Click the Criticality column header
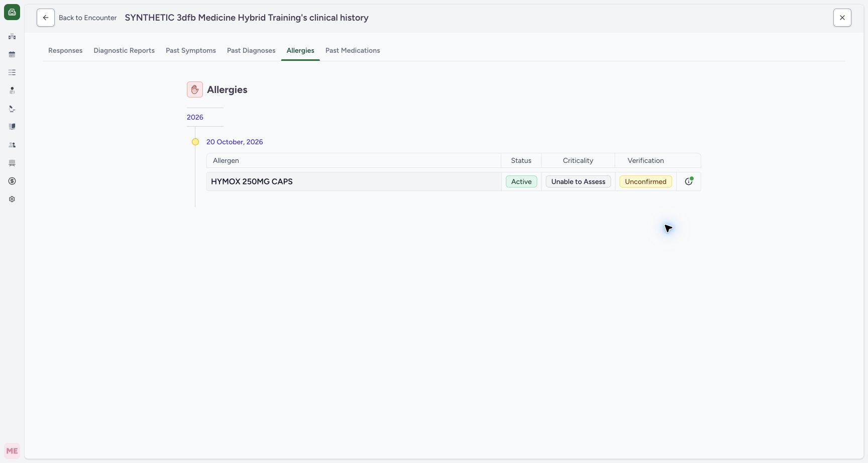 click(x=578, y=160)
